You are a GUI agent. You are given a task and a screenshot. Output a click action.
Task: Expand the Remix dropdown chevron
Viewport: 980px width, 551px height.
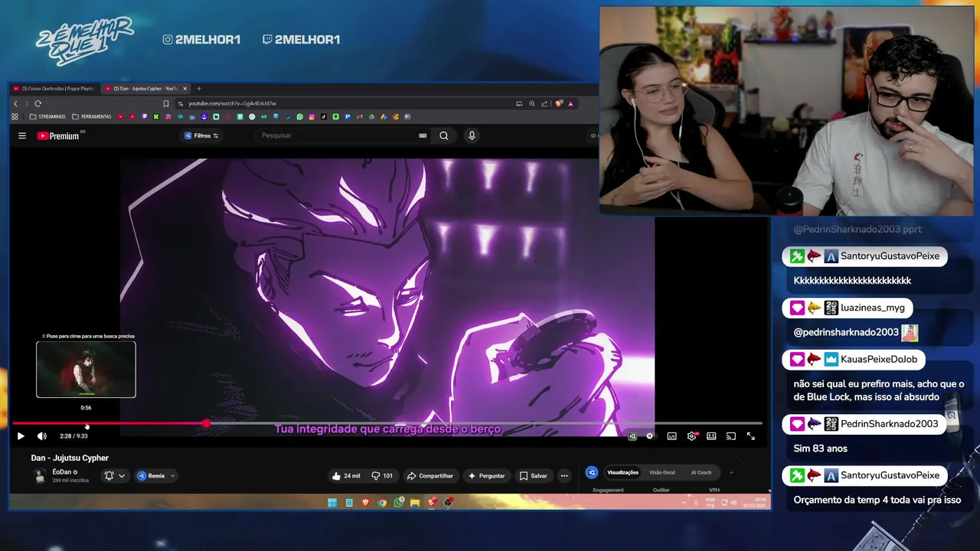click(x=172, y=476)
